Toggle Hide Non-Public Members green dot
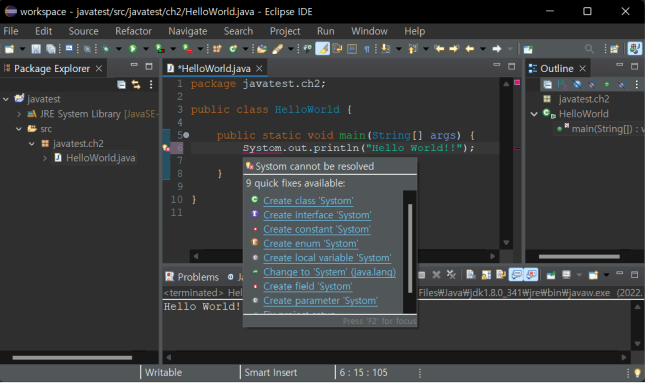Viewport: 645px width, 383px height. pos(607,85)
